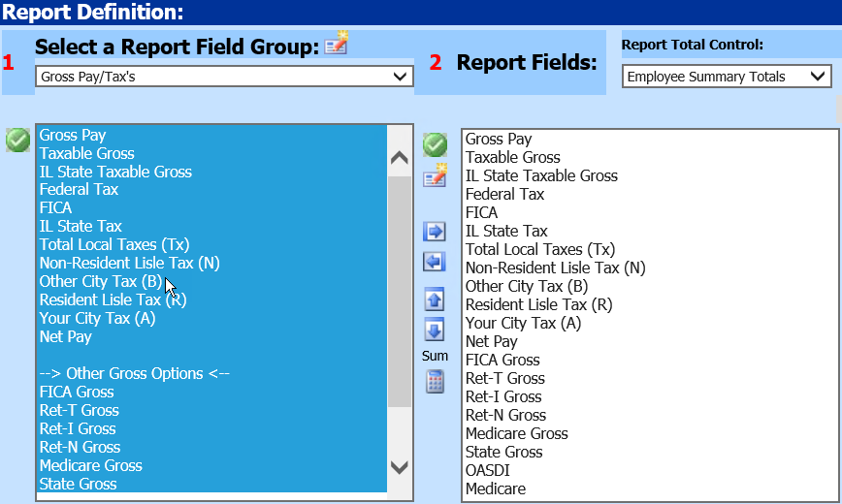Click the green checkmark beside Report Fields list

pyautogui.click(x=435, y=144)
